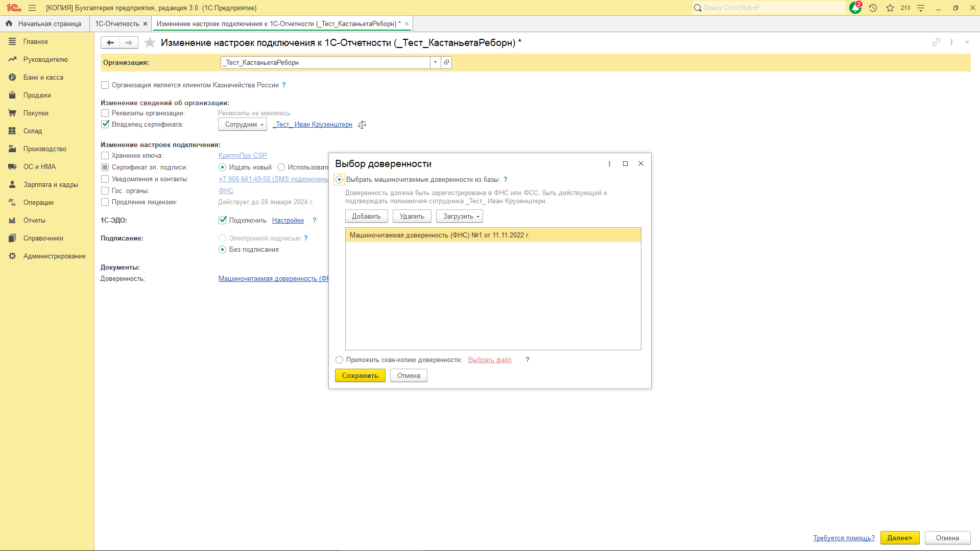The image size is (980, 551).
Task: Open dialog's three-dot options menu
Action: coord(609,164)
